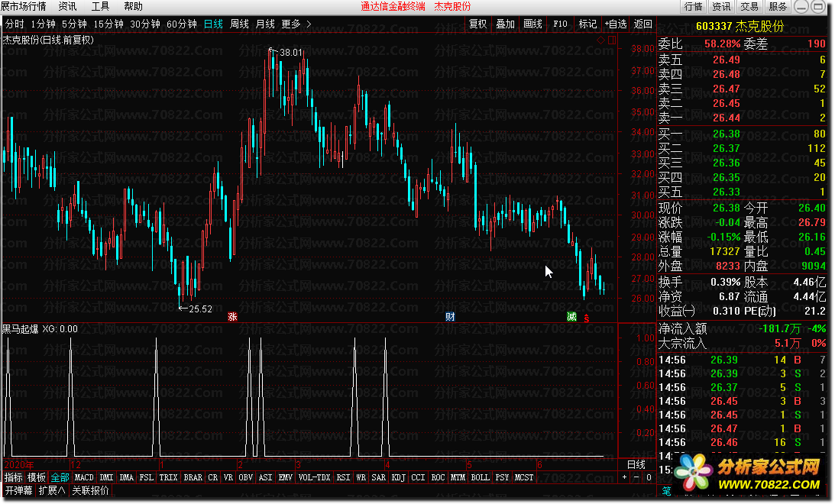Screen dimensions: 835x504
Task: Switch to the MCST indicator
Action: click(524, 477)
